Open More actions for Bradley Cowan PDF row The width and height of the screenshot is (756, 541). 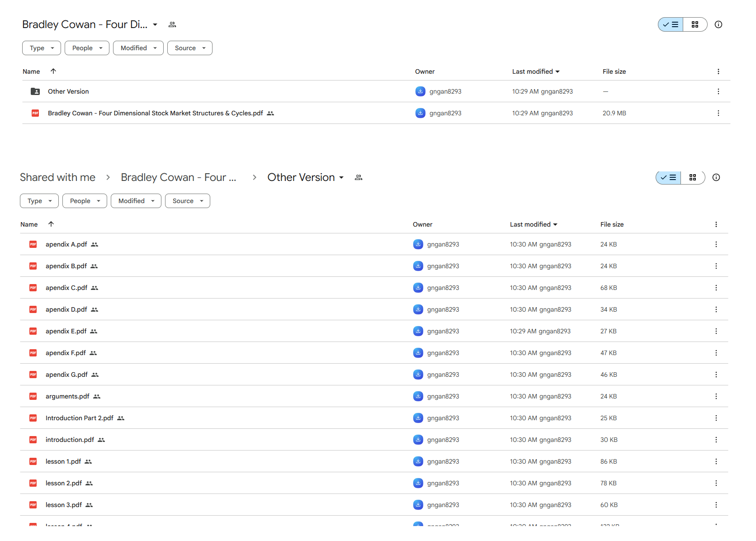718,113
